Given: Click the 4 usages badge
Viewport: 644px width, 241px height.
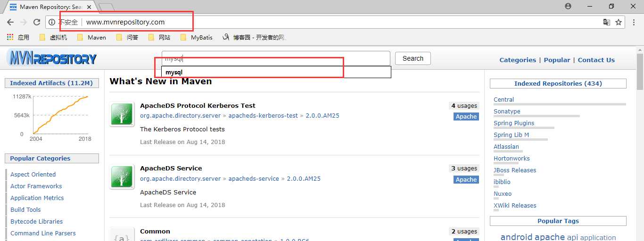Looking at the screenshot, I should (464, 106).
